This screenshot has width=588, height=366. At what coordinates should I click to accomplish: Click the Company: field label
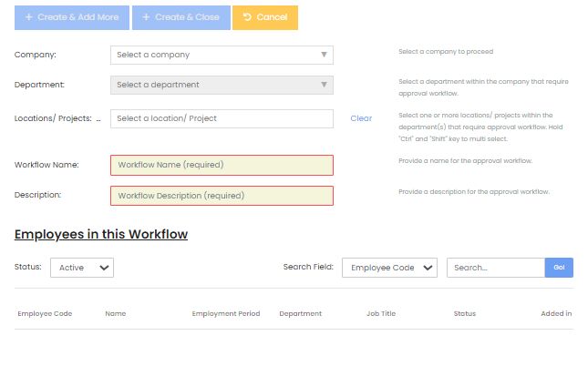pos(36,55)
